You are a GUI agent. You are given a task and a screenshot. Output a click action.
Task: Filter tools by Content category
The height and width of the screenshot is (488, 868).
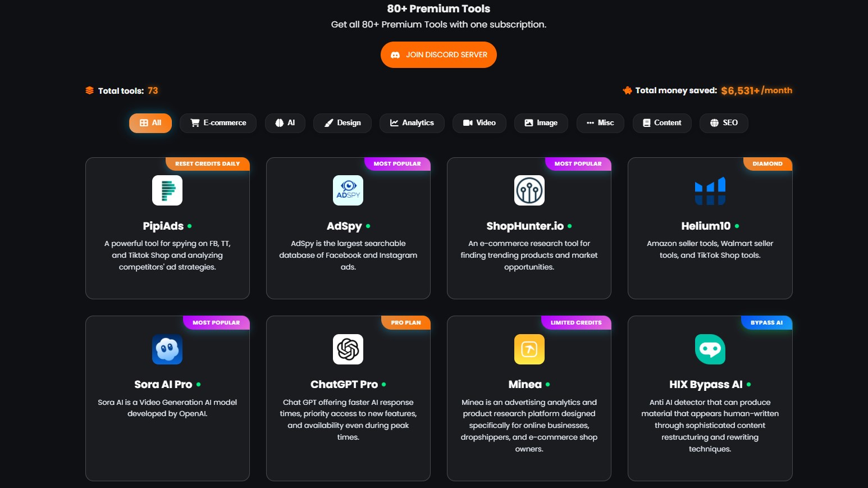(662, 123)
